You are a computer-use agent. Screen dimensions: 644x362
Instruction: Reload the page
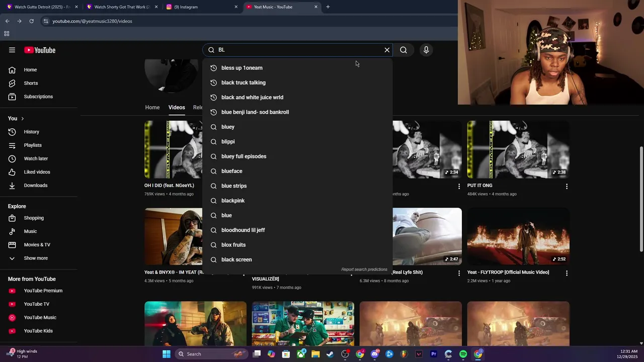tap(31, 21)
